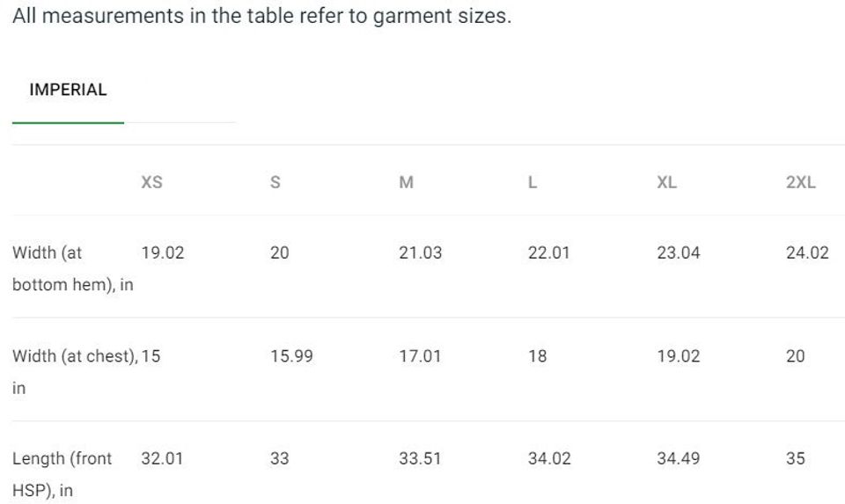Click the L size column header
This screenshot has height=504, width=845.
(533, 183)
